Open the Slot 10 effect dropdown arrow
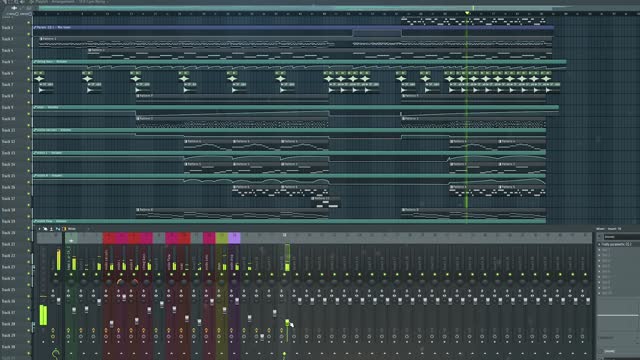Image resolution: width=640 pixels, height=360 pixels. pos(599,293)
